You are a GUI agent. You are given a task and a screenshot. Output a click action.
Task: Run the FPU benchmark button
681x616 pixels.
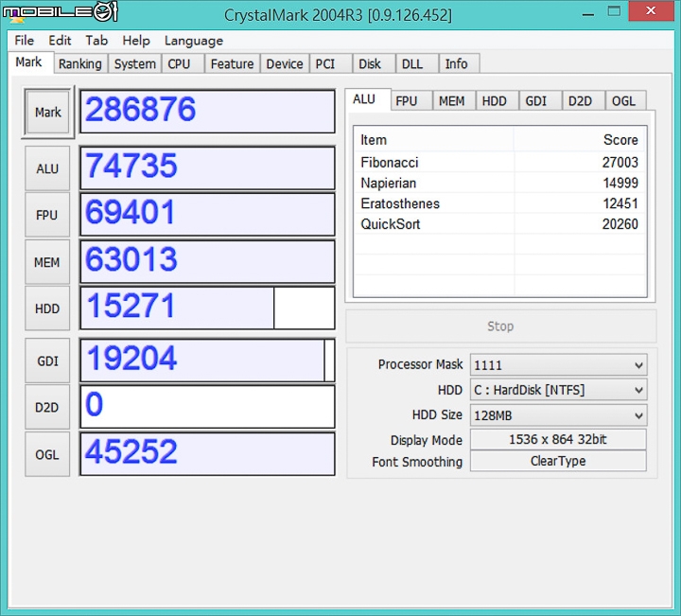pyautogui.click(x=47, y=215)
